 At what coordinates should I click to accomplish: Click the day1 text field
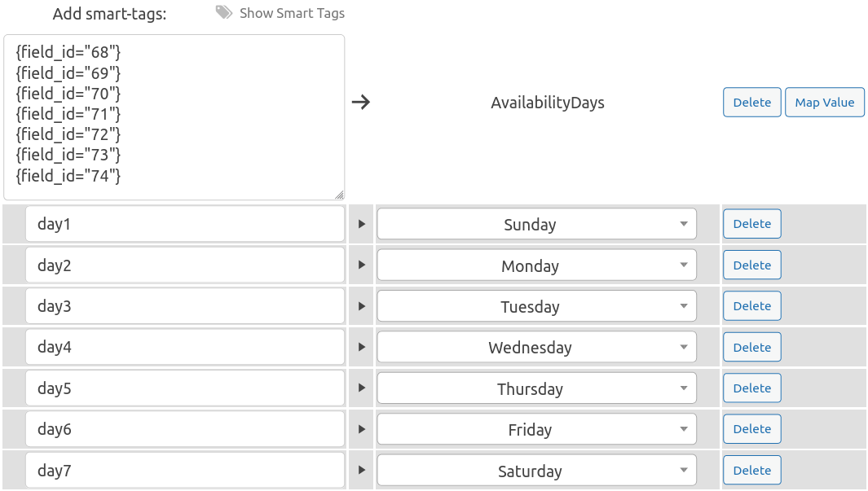click(185, 224)
